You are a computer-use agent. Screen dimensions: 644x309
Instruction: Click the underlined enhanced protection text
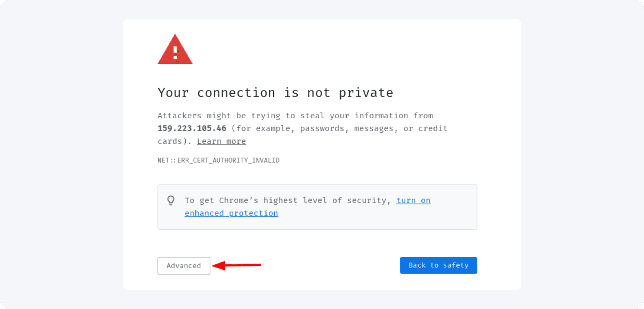pos(231,213)
